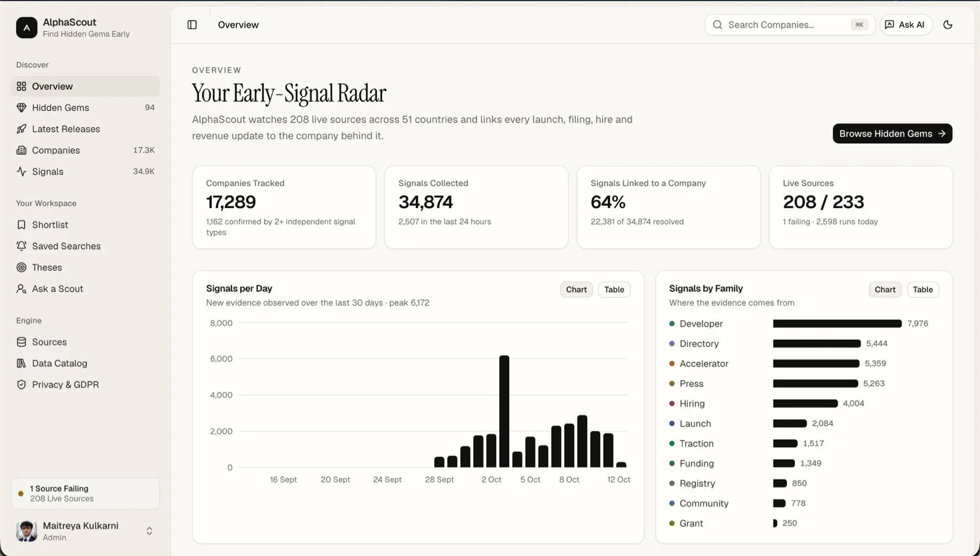Show Signals by Family as Chart
The height and width of the screenshot is (556, 980).
pyautogui.click(x=885, y=290)
